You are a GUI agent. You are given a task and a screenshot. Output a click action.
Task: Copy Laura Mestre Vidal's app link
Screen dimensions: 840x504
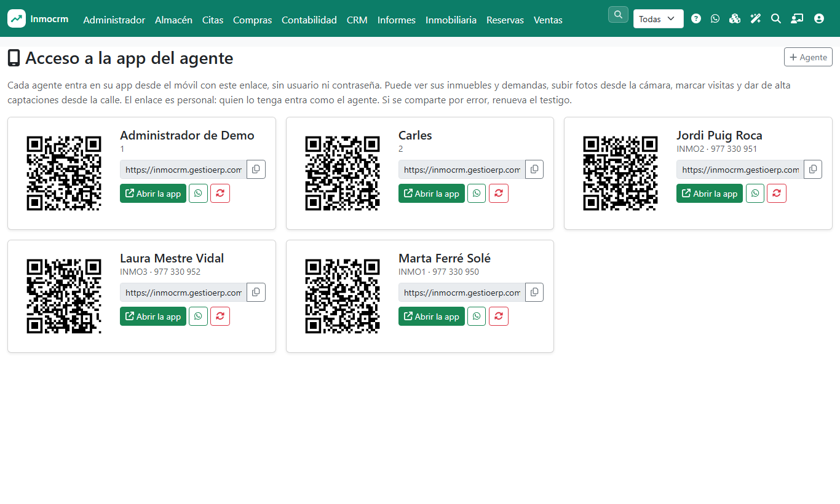pos(256,293)
